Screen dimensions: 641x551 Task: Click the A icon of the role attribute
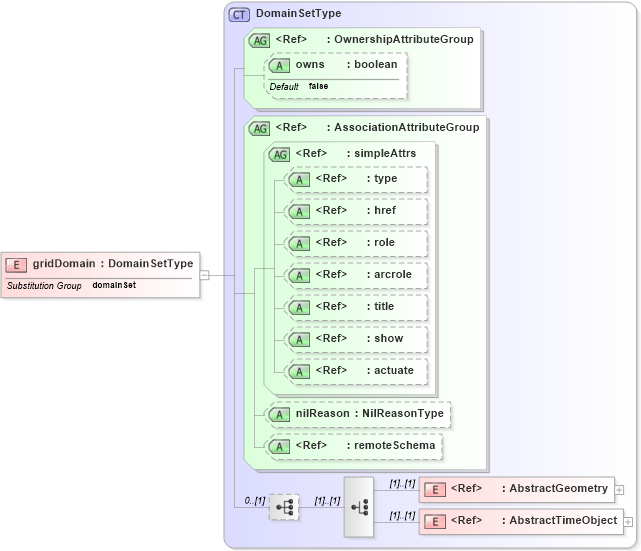[x=299, y=244]
